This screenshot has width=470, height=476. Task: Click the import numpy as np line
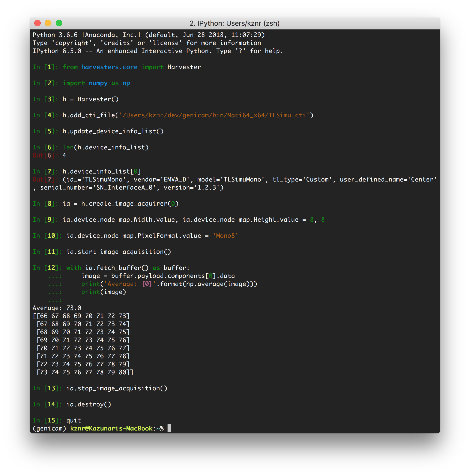click(96, 83)
